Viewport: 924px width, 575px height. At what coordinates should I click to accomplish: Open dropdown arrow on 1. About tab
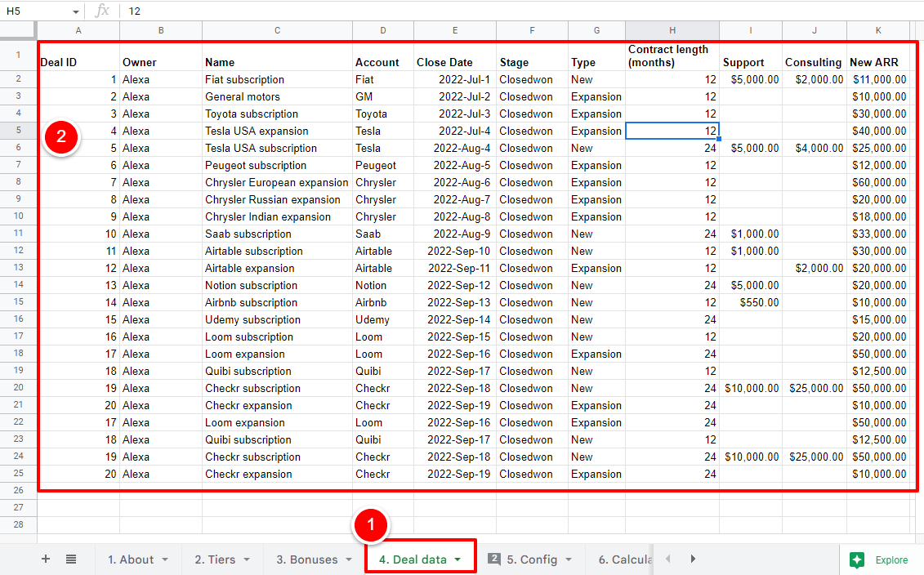tap(165, 559)
